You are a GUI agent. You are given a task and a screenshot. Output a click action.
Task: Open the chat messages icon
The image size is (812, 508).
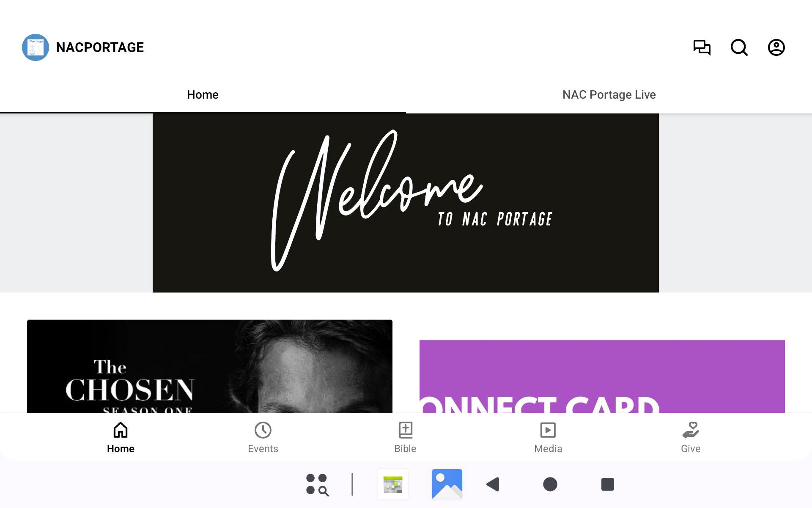click(702, 47)
